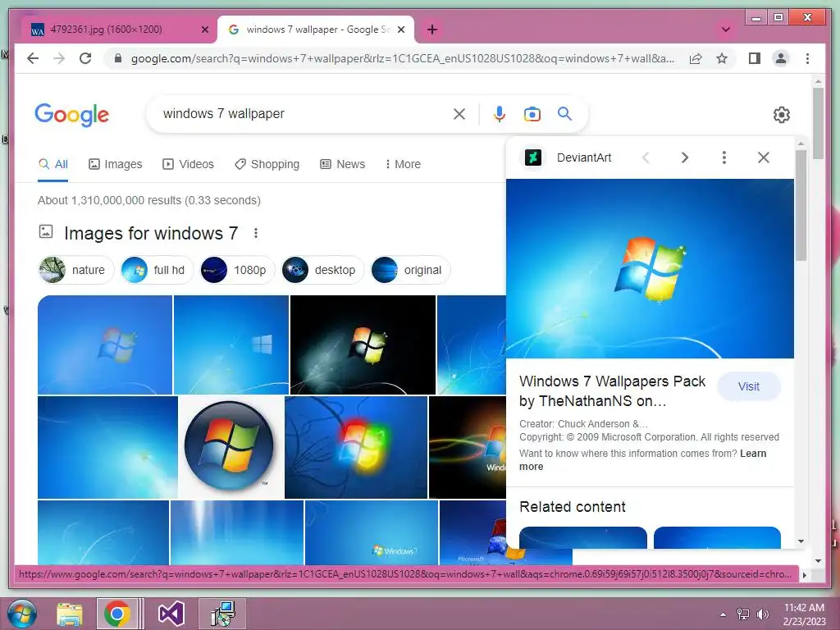840x630 pixels.
Task: Open the round Windows orb logo thumbnail
Action: click(x=231, y=447)
